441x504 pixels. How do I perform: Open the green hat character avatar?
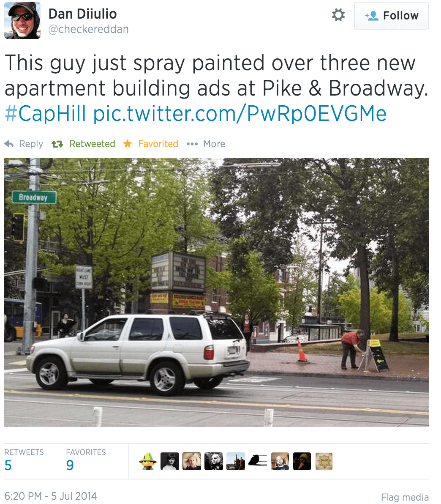click(148, 461)
